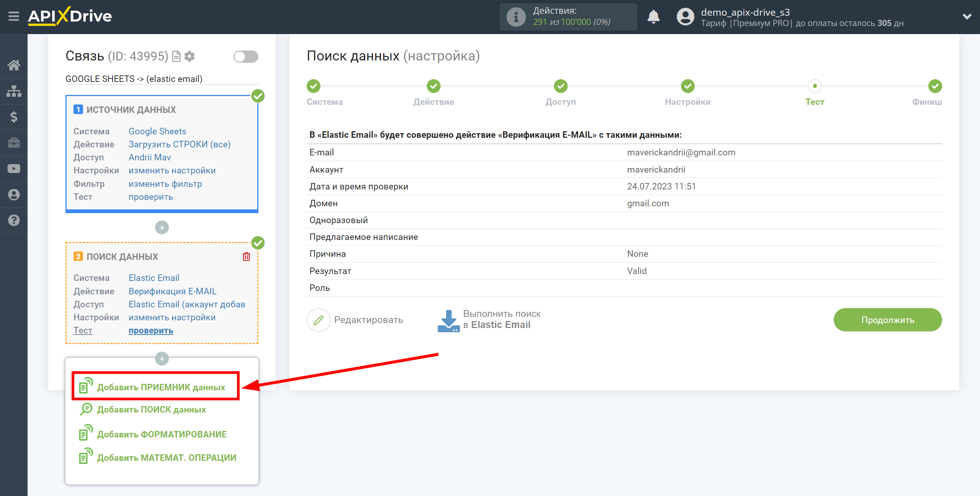Click 'изменить настройки' in data search block
This screenshot has width=980, height=496.
(172, 317)
